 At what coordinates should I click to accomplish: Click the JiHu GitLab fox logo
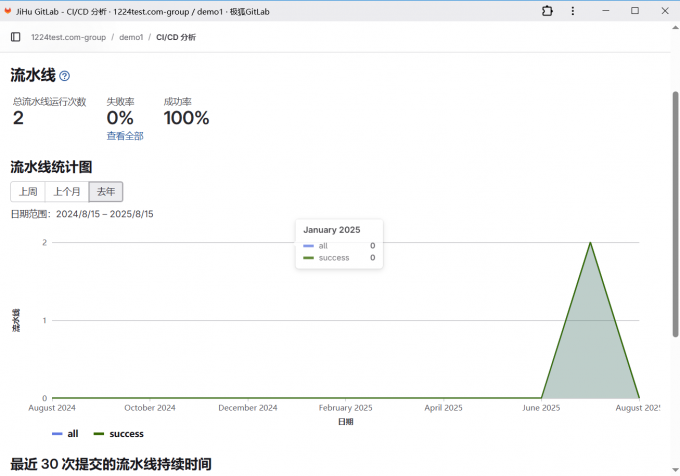[9, 10]
